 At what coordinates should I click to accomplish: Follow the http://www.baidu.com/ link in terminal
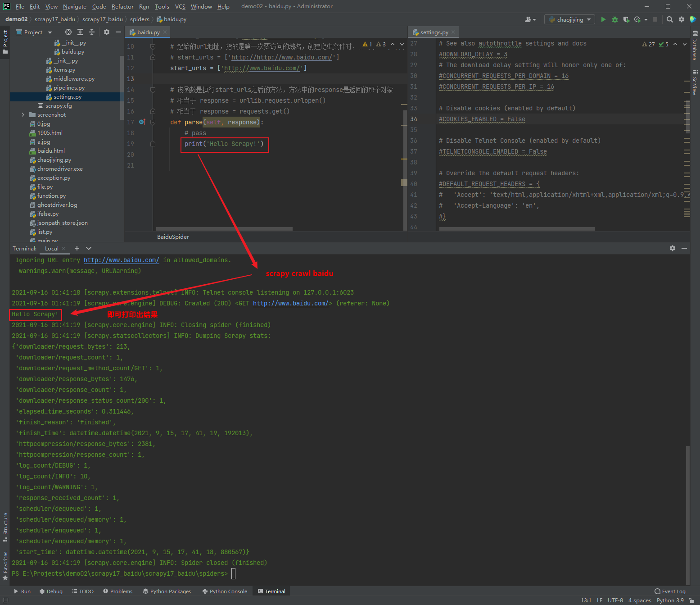tap(291, 303)
